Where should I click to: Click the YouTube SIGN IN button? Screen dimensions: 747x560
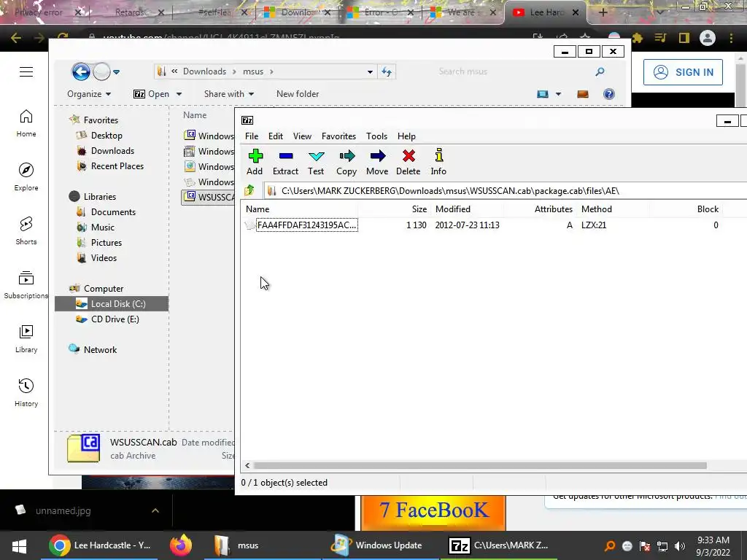683,72
